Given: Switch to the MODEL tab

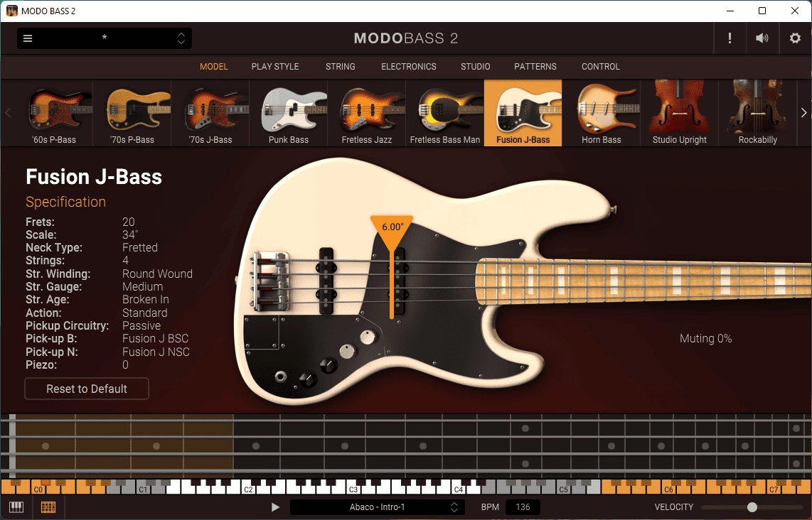Looking at the screenshot, I should [214, 67].
